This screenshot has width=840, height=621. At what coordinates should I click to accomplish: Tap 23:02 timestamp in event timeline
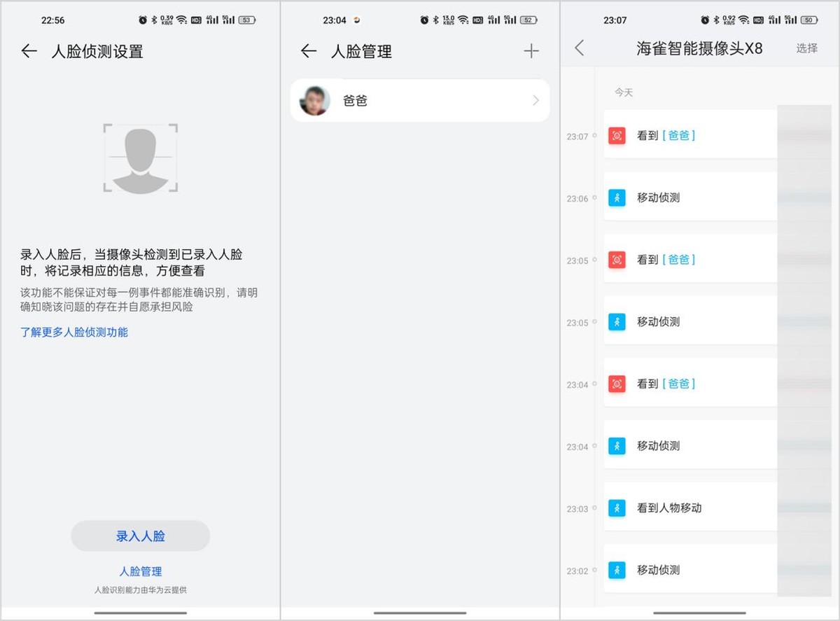[577, 571]
